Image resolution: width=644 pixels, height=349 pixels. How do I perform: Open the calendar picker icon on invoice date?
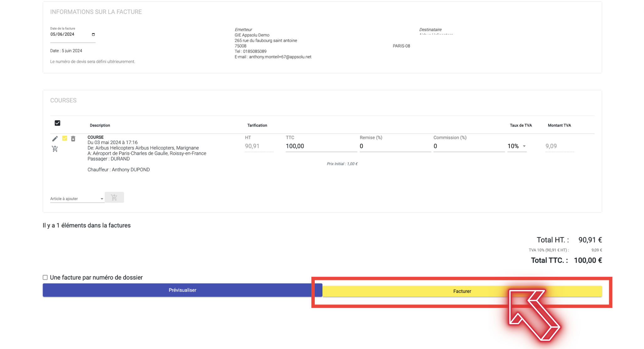pyautogui.click(x=93, y=35)
